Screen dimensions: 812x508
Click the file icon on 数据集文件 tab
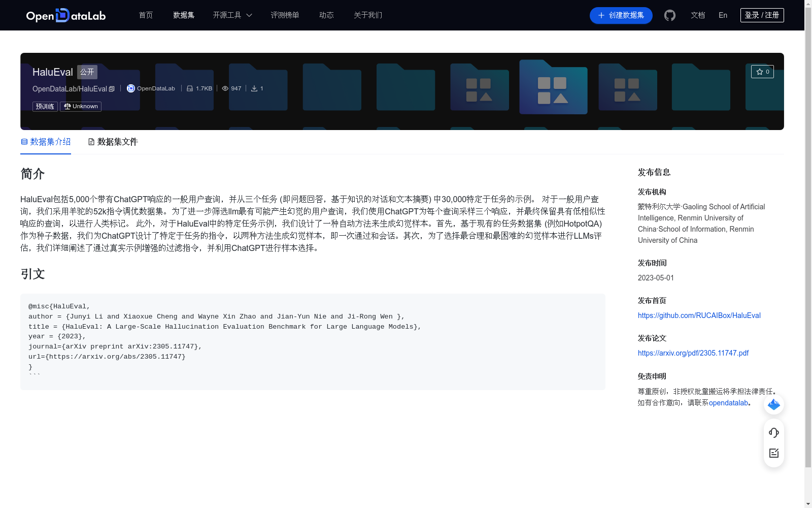pos(91,142)
